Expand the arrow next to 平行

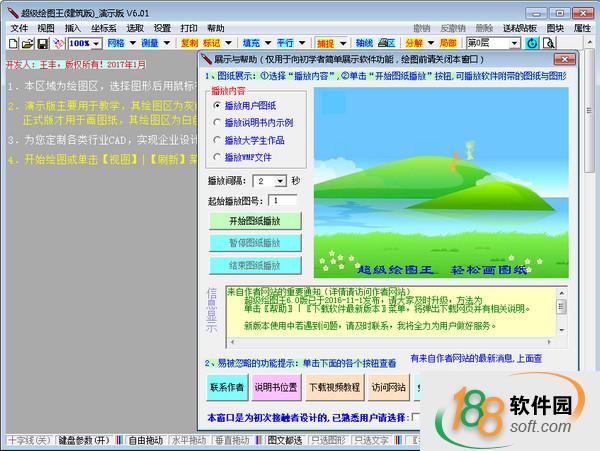302,43
